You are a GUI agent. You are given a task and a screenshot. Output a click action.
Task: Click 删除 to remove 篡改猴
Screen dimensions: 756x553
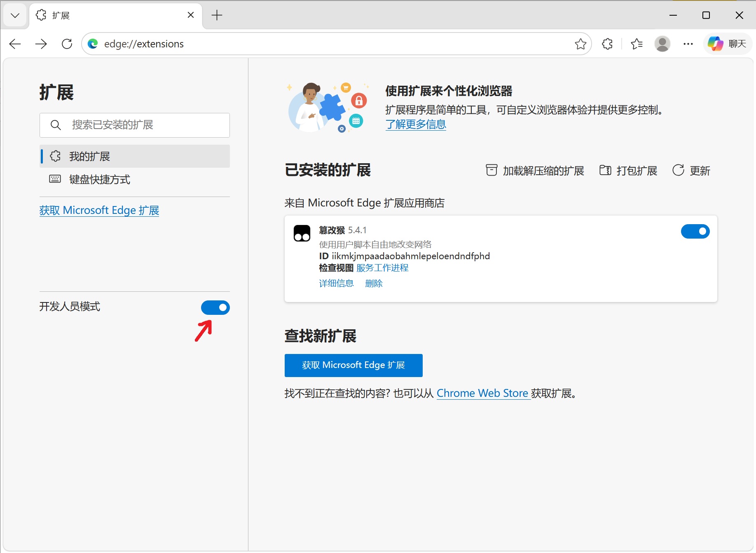[x=374, y=284]
